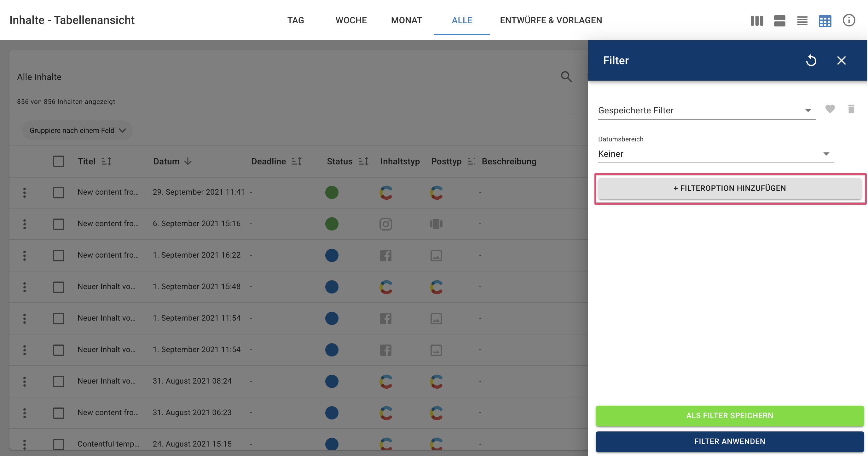Open row menu for 31. August 2021 06:23 entry
868x456 pixels.
point(24,413)
